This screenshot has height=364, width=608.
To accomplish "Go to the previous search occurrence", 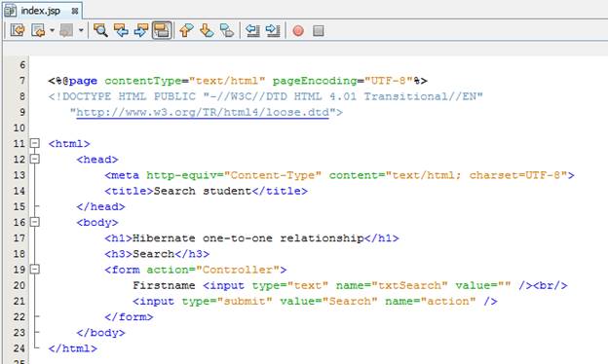I will tap(121, 30).
